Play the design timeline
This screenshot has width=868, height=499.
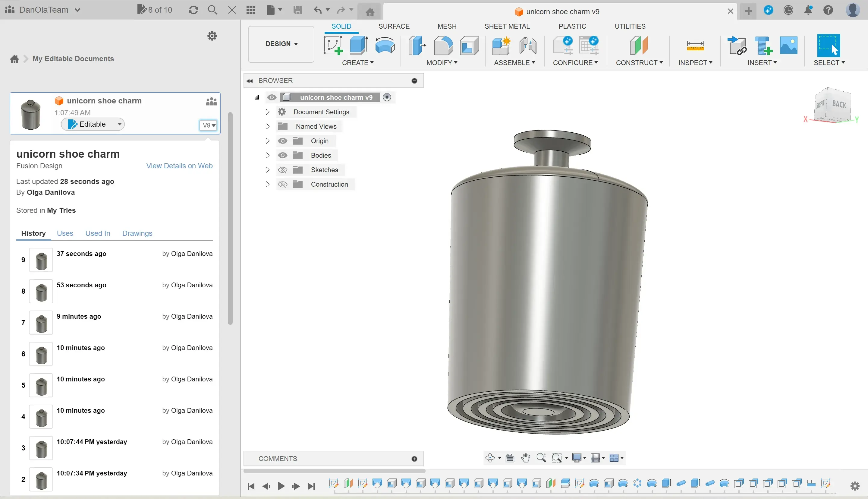(x=281, y=486)
